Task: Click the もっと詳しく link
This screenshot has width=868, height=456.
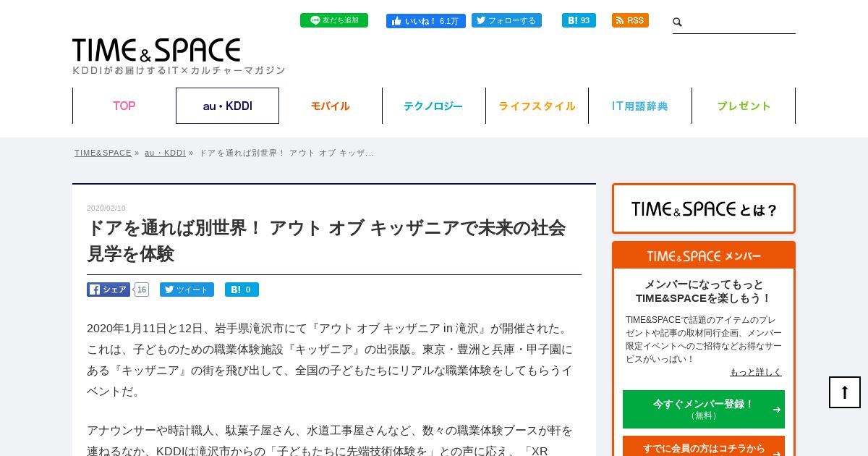Action: coord(756,372)
